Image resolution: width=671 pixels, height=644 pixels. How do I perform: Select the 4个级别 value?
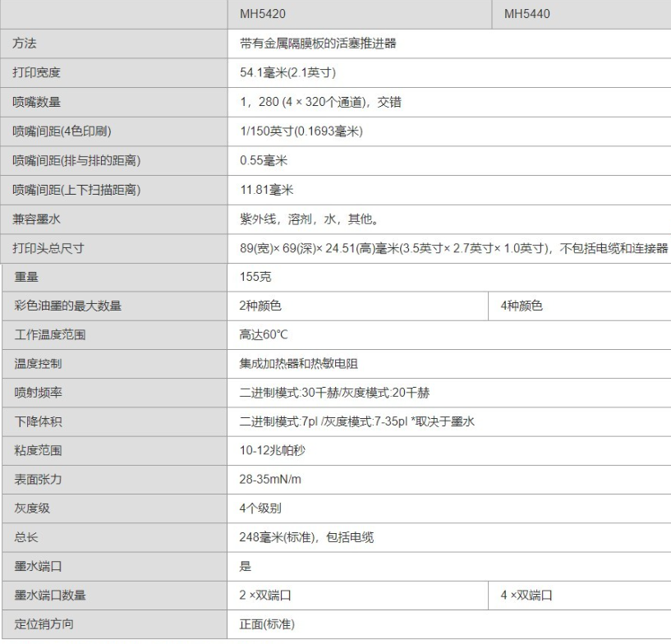[260, 508]
